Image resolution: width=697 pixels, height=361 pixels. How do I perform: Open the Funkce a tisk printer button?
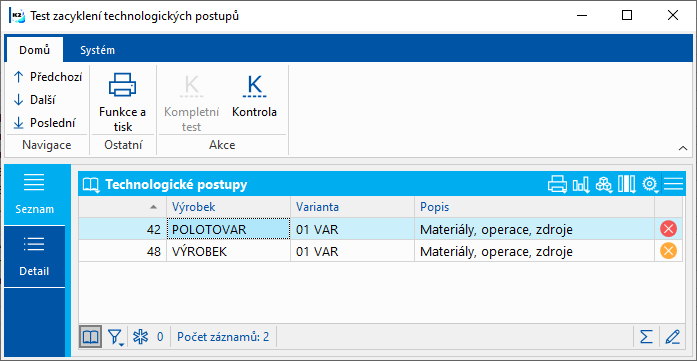122,102
